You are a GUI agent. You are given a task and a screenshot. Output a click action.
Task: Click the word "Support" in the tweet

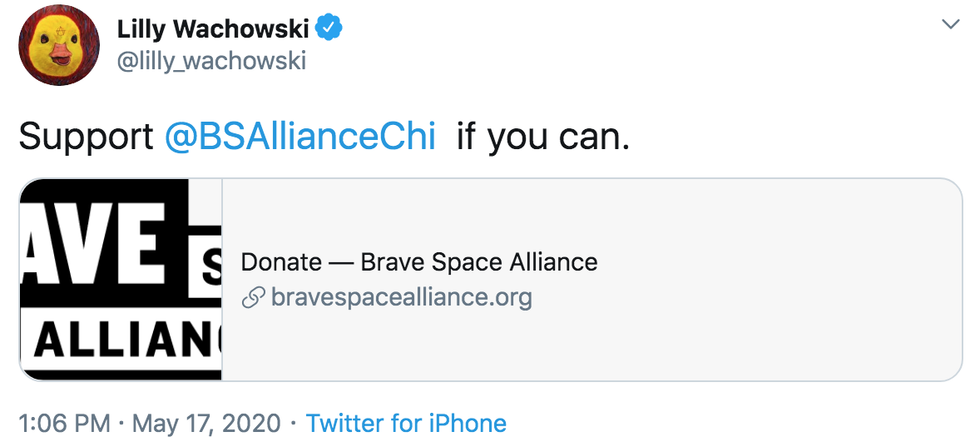[86, 136]
